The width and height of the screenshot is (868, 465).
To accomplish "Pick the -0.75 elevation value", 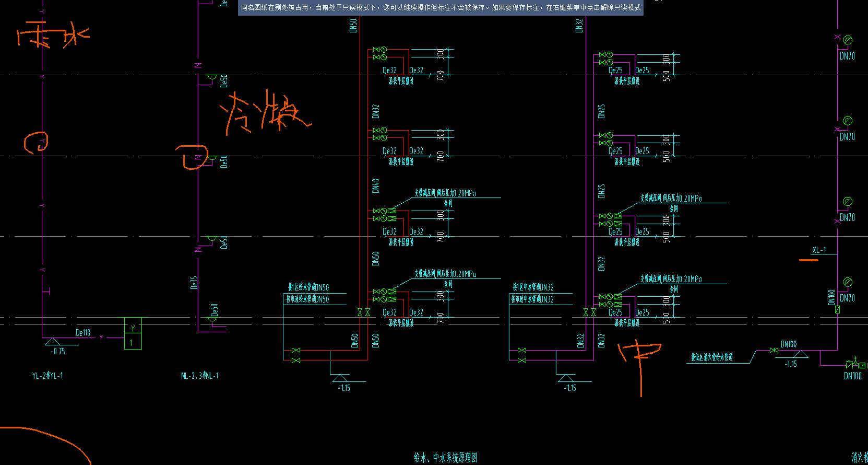I will [x=58, y=352].
